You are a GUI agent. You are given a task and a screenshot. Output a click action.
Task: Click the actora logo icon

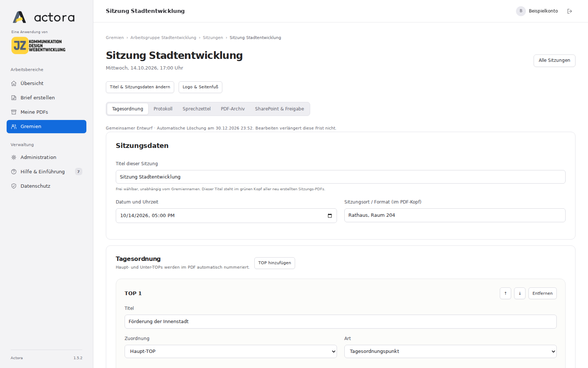tap(19, 17)
